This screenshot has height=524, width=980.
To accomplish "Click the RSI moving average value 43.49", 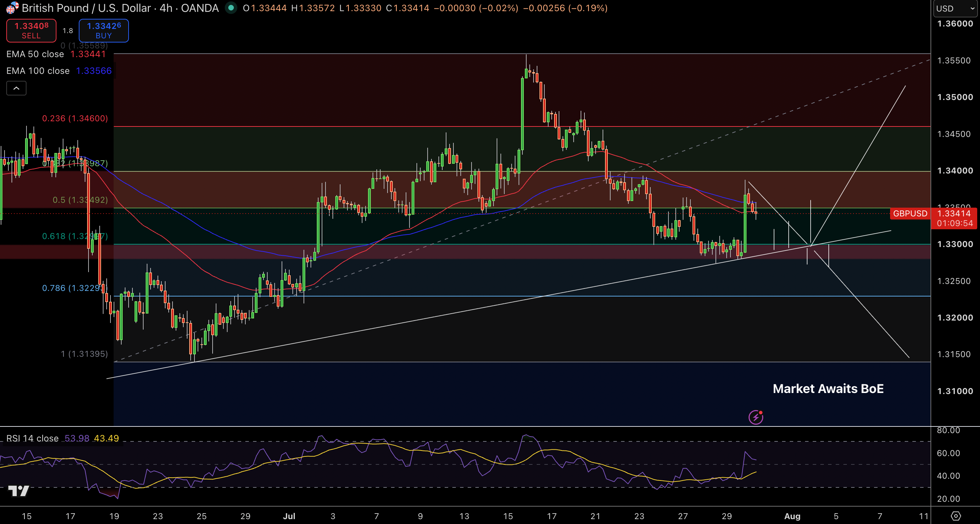I will 107,438.
